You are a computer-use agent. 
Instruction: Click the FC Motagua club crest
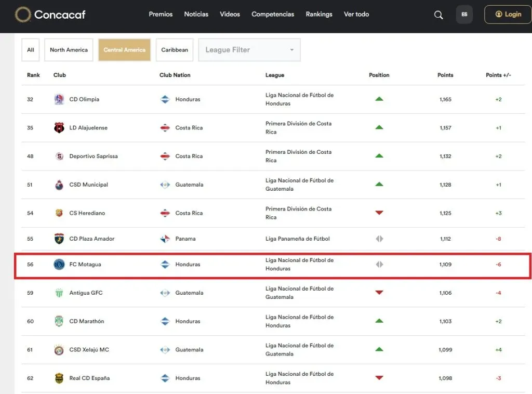click(x=59, y=265)
